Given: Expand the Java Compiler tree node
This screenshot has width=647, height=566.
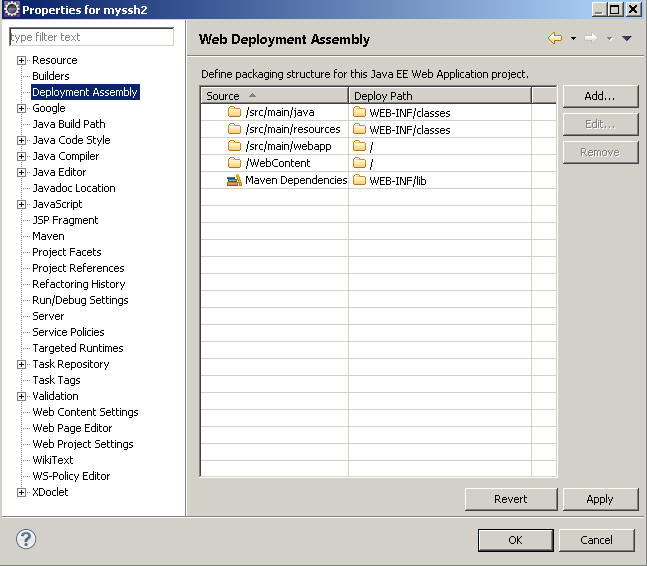Looking at the screenshot, I should tap(22, 156).
